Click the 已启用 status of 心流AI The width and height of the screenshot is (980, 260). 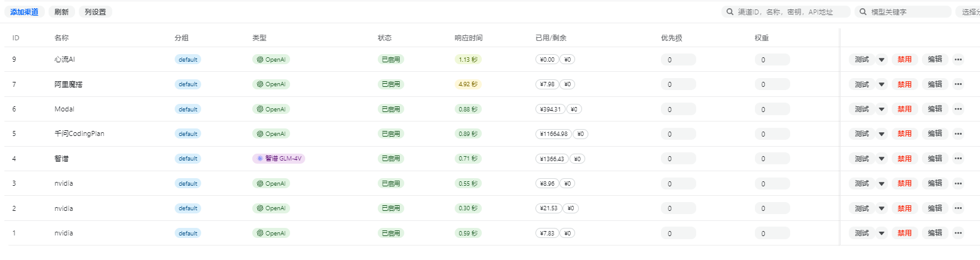point(391,59)
